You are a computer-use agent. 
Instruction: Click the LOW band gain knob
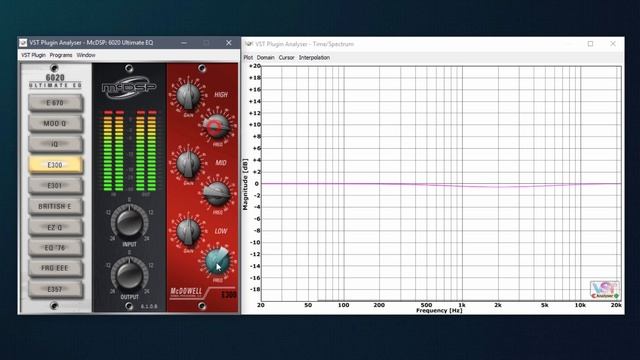188,231
